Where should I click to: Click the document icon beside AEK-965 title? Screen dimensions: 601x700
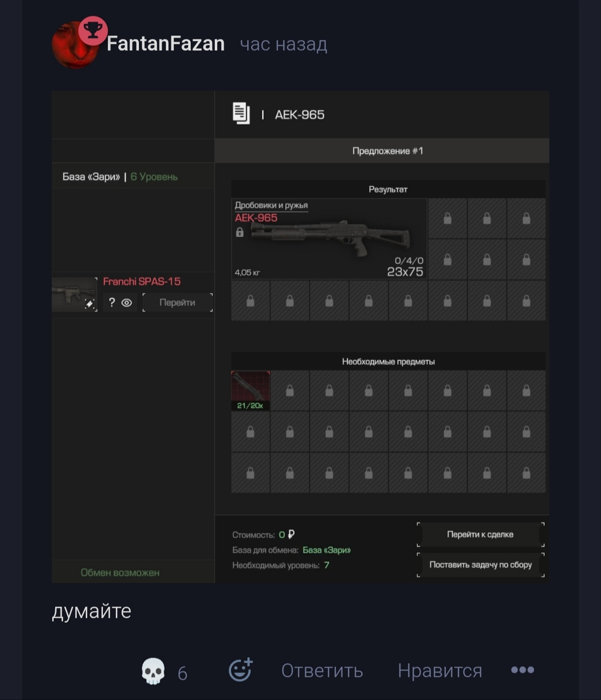(x=241, y=114)
